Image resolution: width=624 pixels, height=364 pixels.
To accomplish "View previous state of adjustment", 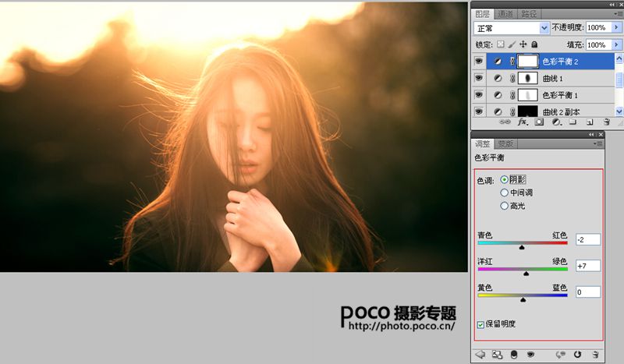I will tap(561, 354).
